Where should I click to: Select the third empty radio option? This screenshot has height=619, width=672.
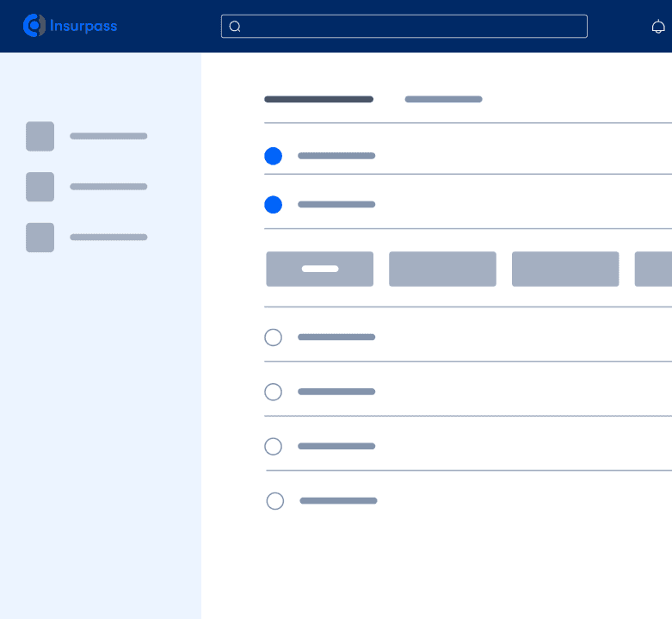tap(273, 447)
